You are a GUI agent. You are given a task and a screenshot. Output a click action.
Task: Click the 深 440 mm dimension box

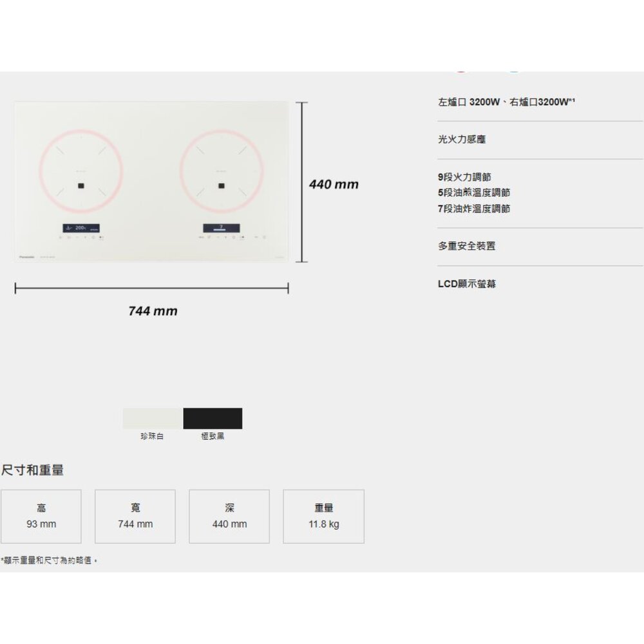pos(229,516)
